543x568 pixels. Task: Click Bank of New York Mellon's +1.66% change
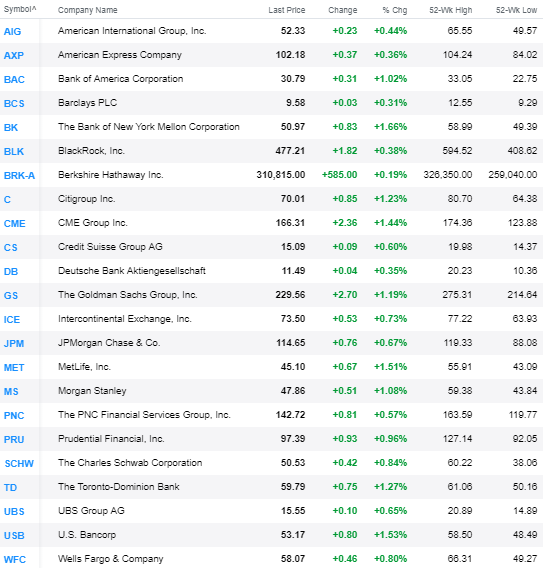(x=390, y=127)
